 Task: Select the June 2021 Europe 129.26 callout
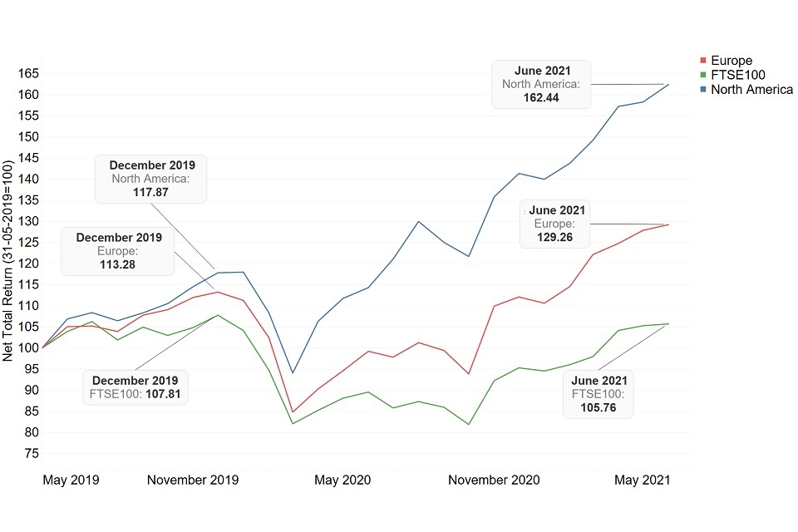pyautogui.click(x=556, y=224)
